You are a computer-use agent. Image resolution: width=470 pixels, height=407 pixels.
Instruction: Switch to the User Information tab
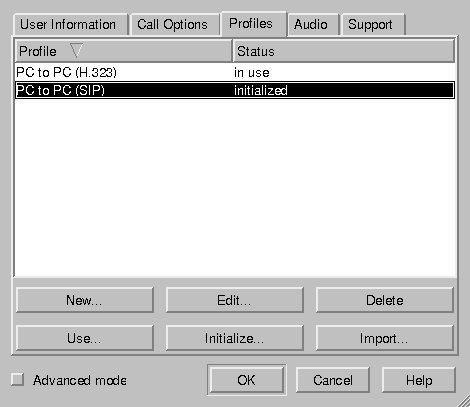pos(70,25)
